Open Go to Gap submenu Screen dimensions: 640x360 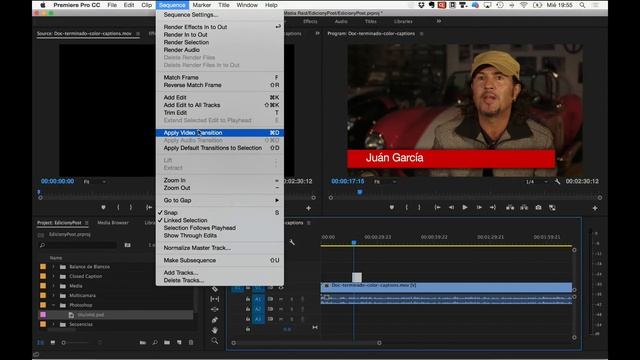(220, 200)
